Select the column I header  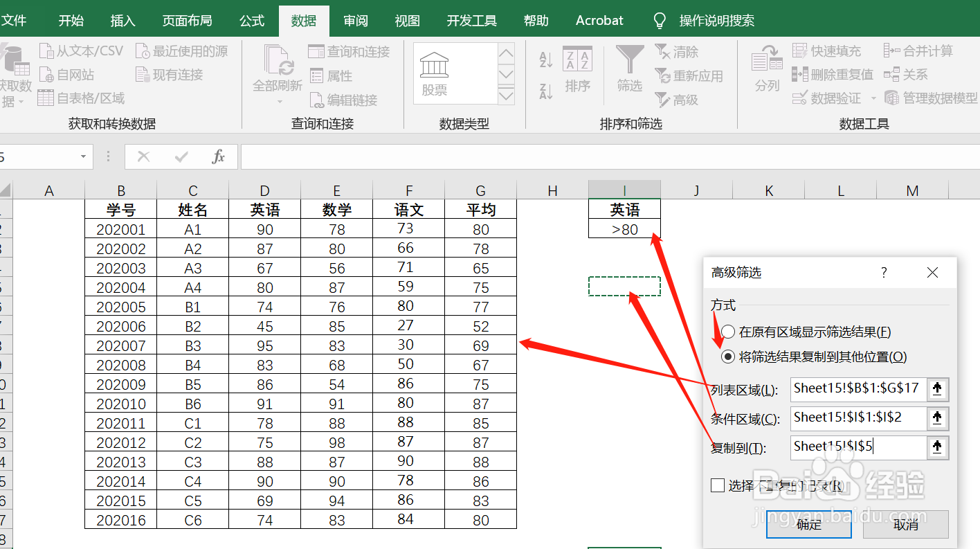[x=624, y=190]
